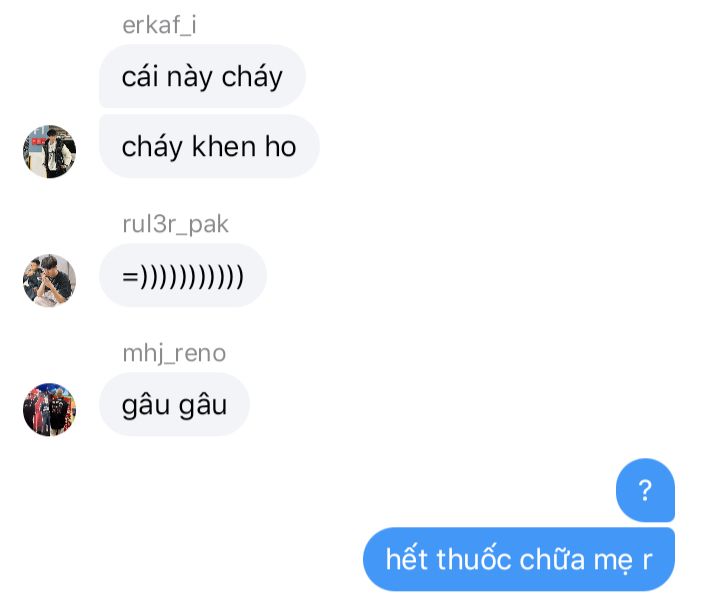This screenshot has height=604, width=720.
Task: Open erkaf_i's profile avatar
Action: pyautogui.click(x=49, y=152)
